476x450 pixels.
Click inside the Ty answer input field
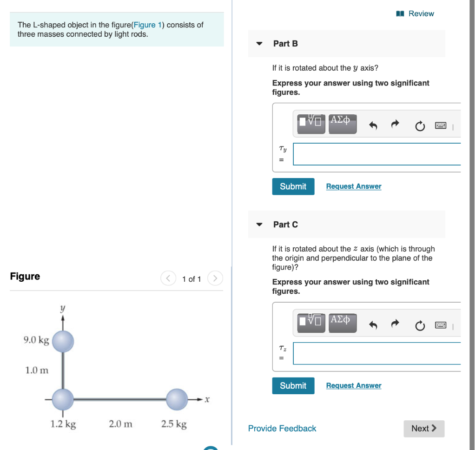[377, 154]
